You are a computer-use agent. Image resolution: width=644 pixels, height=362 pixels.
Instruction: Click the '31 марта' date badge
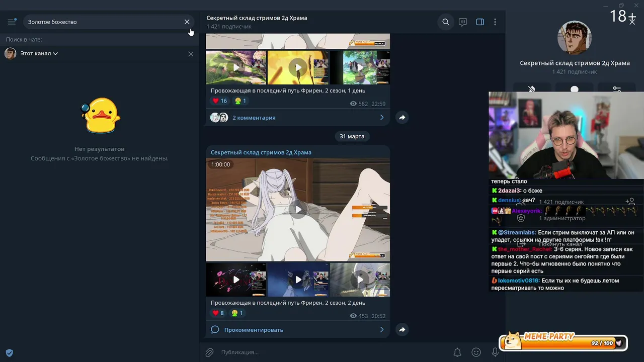(352, 136)
